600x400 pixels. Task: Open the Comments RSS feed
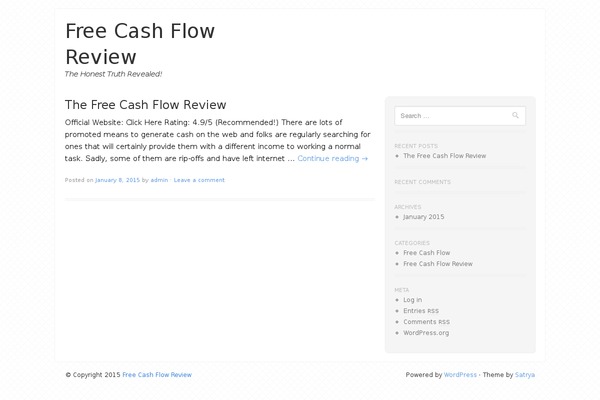pos(426,322)
